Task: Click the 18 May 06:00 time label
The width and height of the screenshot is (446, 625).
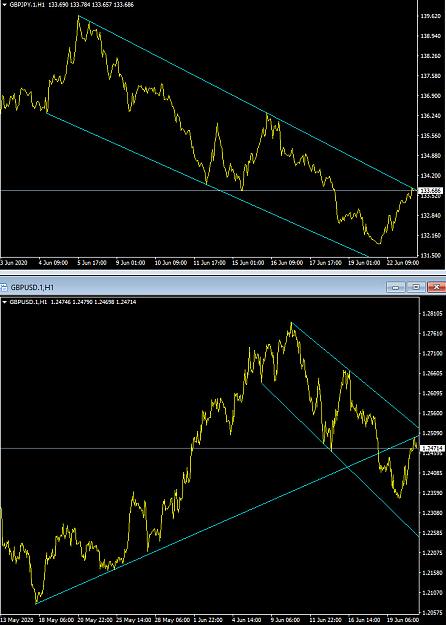Action: pyautogui.click(x=55, y=621)
